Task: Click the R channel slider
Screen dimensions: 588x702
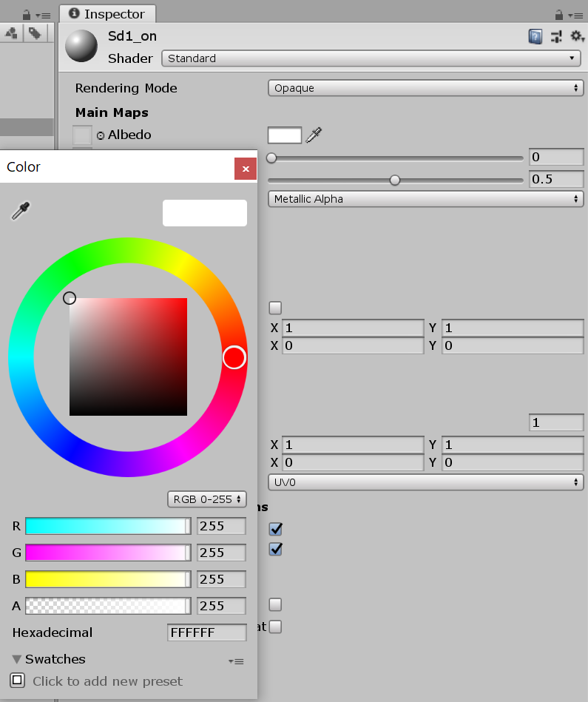Action: tap(108, 526)
